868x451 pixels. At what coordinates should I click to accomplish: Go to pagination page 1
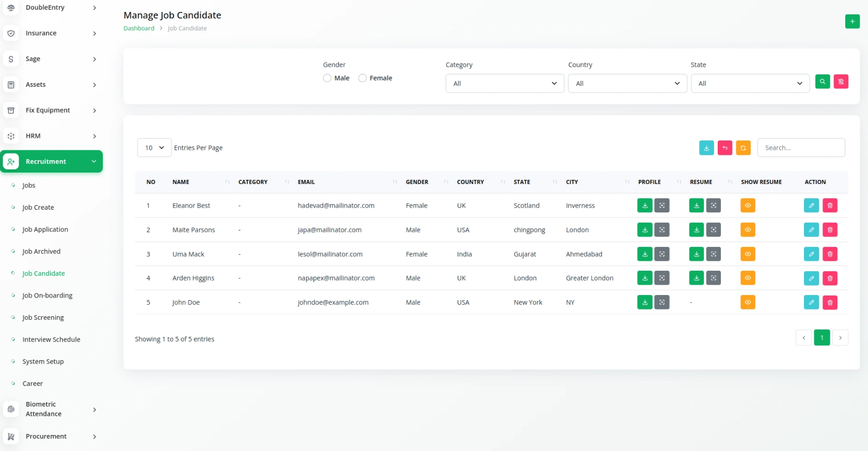(822, 338)
